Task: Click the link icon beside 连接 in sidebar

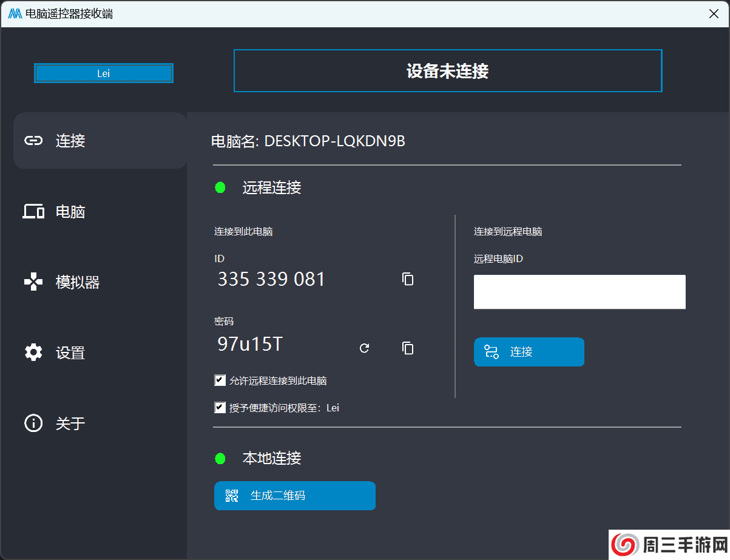Action: pos(33,141)
